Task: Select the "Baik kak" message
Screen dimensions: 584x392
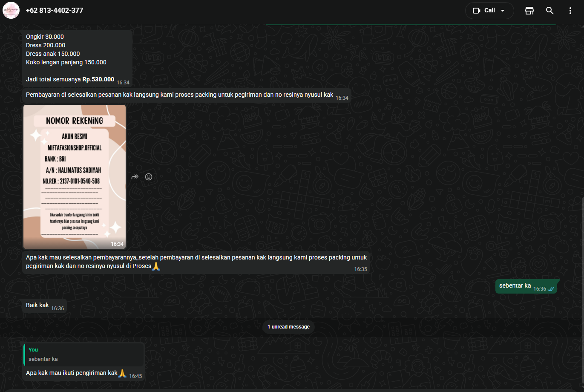Action: (37, 305)
